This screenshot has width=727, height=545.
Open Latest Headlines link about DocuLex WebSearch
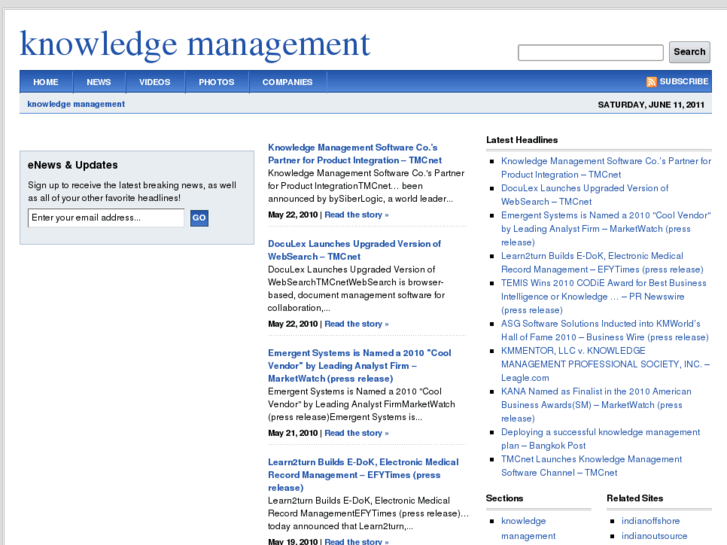[x=584, y=195]
